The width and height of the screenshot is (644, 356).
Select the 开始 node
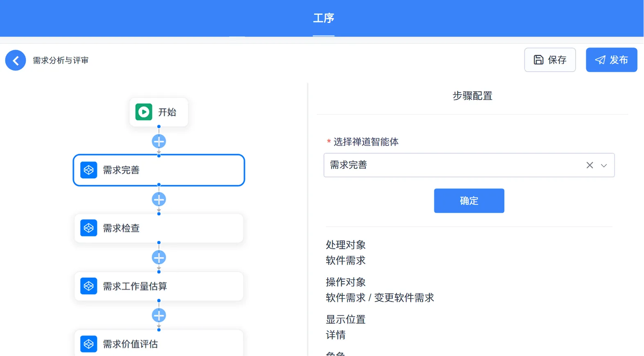click(x=159, y=112)
